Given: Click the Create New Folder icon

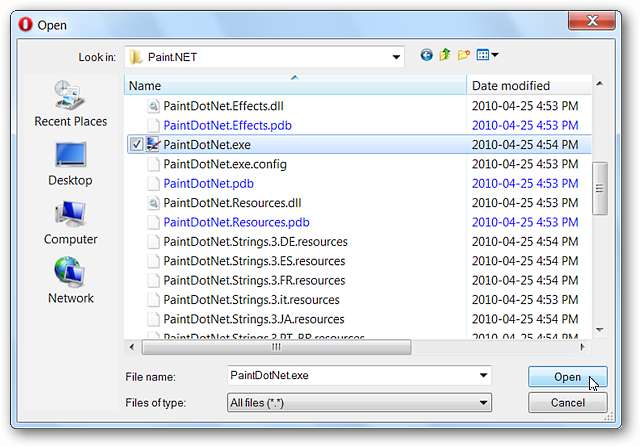Looking at the screenshot, I should pos(464,55).
